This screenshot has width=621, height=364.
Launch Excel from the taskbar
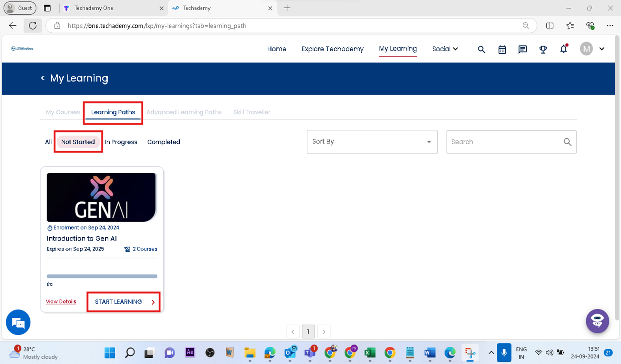tap(370, 353)
